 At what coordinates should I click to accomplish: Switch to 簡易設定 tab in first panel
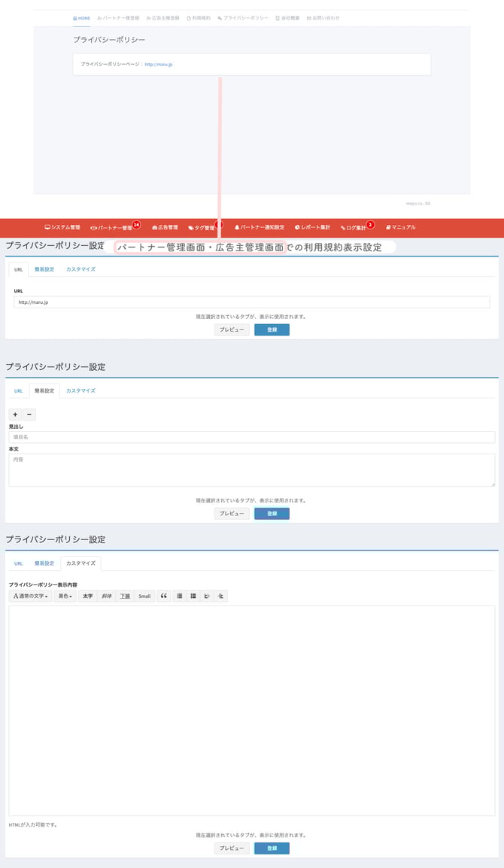coord(44,269)
